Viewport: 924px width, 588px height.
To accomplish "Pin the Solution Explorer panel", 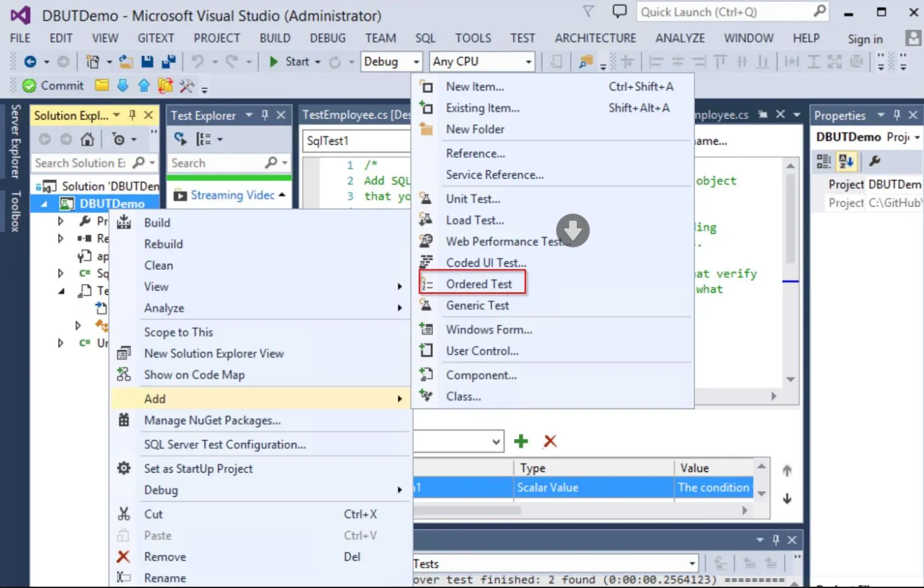I will pyautogui.click(x=132, y=115).
